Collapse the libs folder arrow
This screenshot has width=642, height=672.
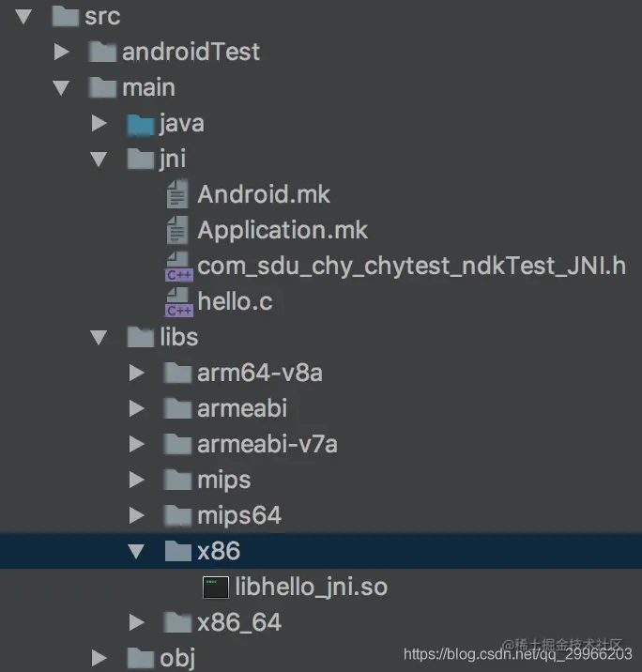click(99, 338)
